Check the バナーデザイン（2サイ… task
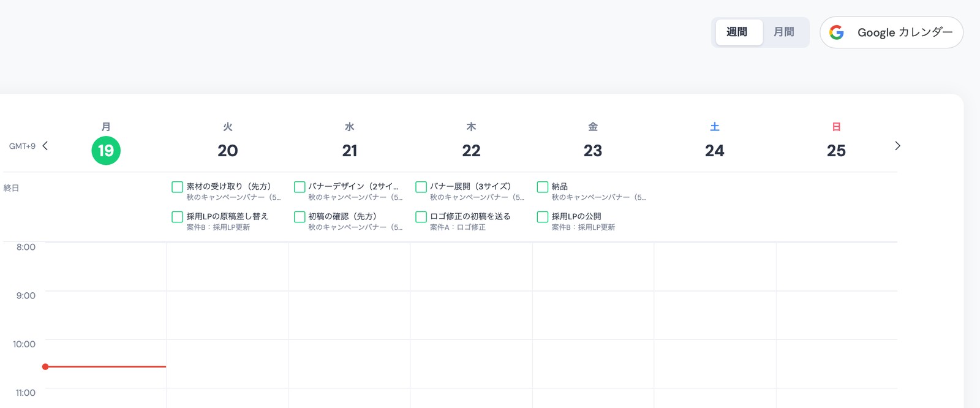The width and height of the screenshot is (980, 408). 300,187
